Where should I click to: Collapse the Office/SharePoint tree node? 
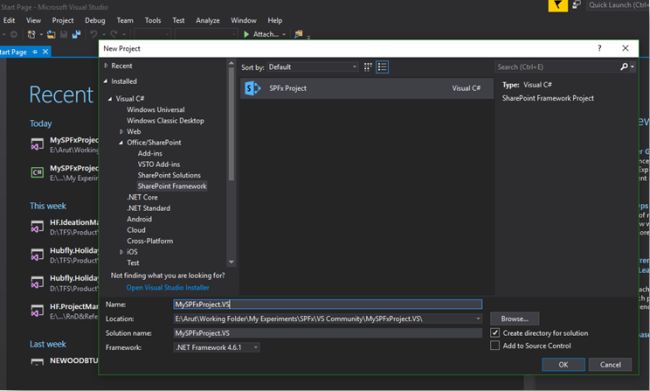121,143
